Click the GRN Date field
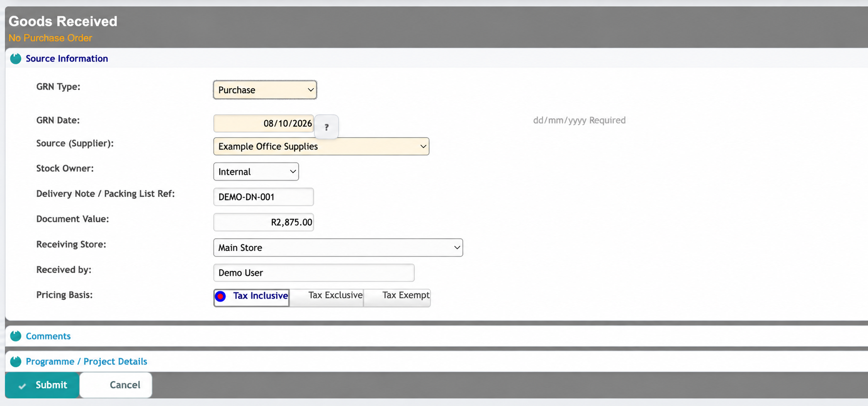Viewport: 868px width, 406px height. click(x=263, y=124)
